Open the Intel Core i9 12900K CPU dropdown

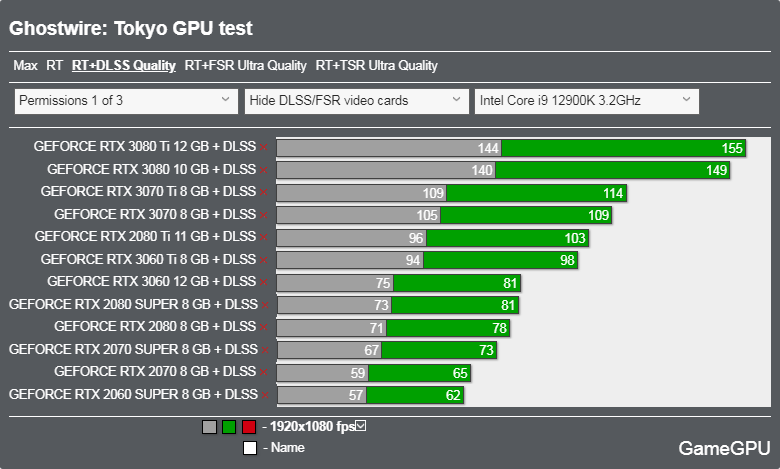(587, 101)
